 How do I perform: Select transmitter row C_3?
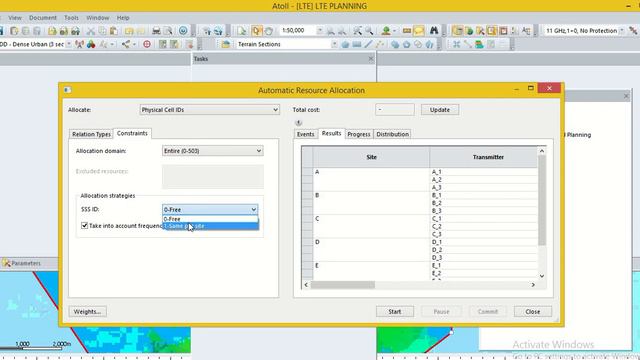[484, 234]
